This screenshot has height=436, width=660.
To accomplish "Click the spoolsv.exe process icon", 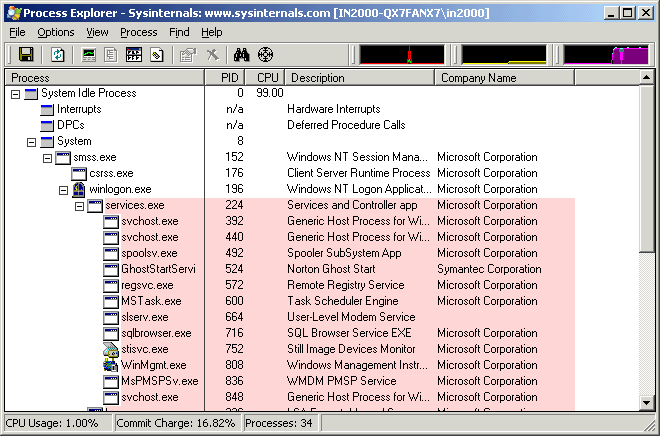I will [x=111, y=253].
